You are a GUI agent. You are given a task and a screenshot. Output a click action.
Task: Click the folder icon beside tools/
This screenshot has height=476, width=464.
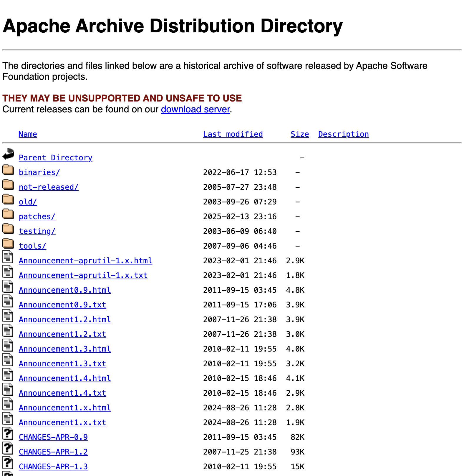[8, 243]
